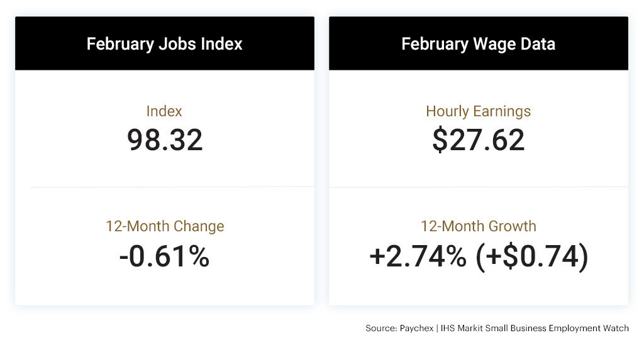Select the 12-Month Growth label
Screen dimensions: 644x345
pos(479,226)
